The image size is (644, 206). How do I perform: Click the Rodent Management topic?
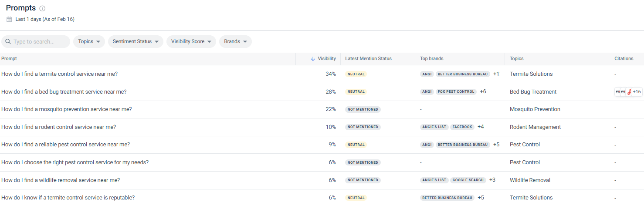pyautogui.click(x=535, y=127)
